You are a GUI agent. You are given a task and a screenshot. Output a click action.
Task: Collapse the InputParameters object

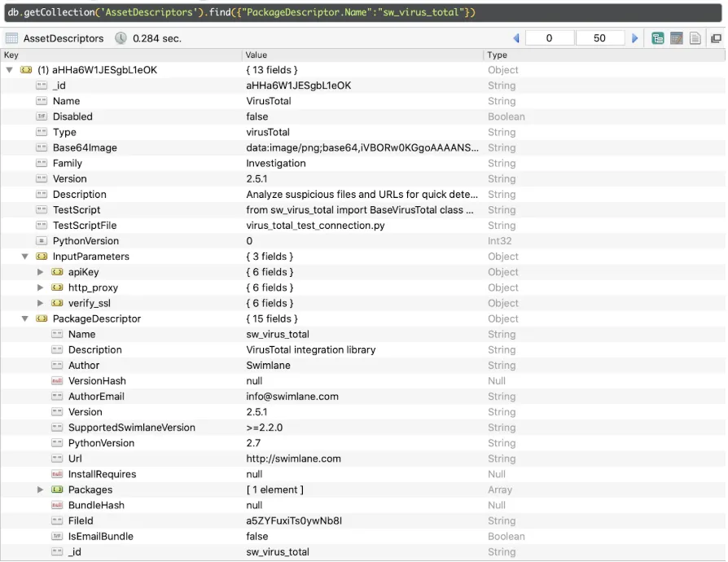tap(25, 257)
